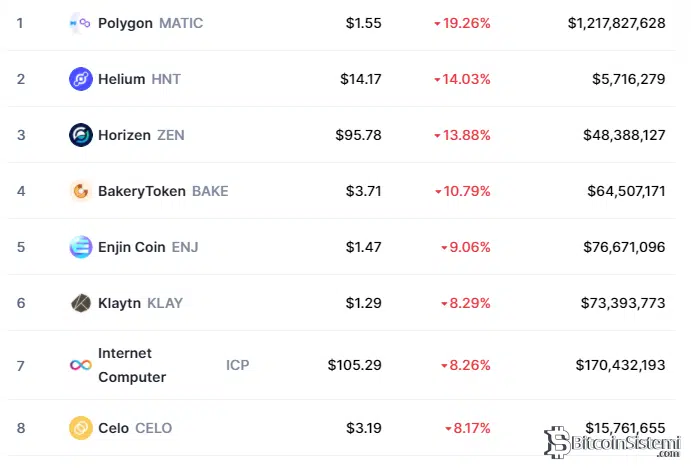Click the Polygon MATIC coin icon

tap(80, 23)
